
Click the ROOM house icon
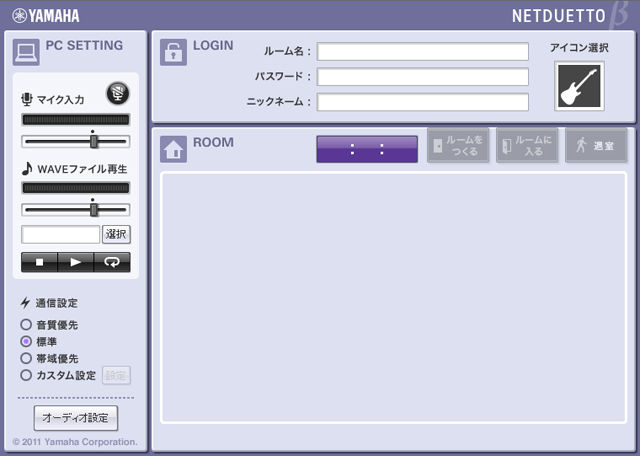(173, 149)
